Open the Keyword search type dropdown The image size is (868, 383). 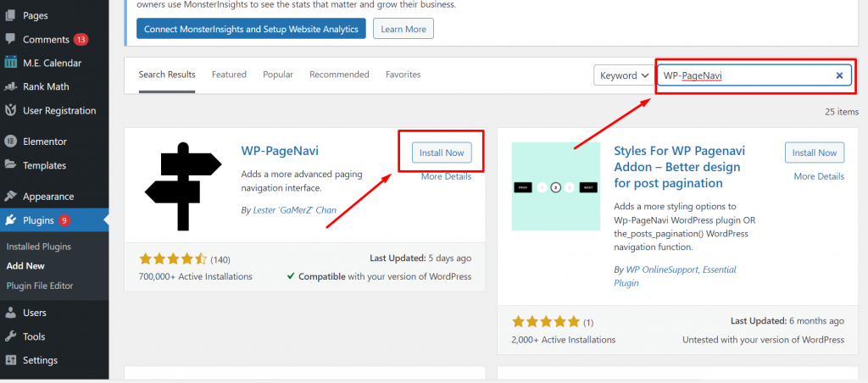click(x=624, y=75)
